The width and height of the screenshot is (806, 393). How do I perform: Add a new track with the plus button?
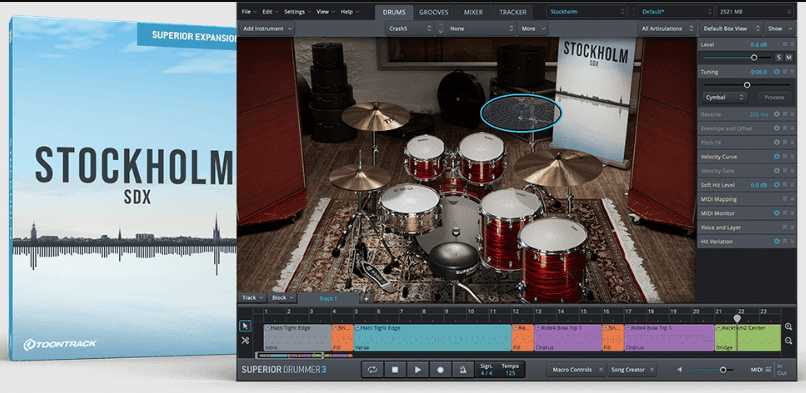click(x=366, y=298)
